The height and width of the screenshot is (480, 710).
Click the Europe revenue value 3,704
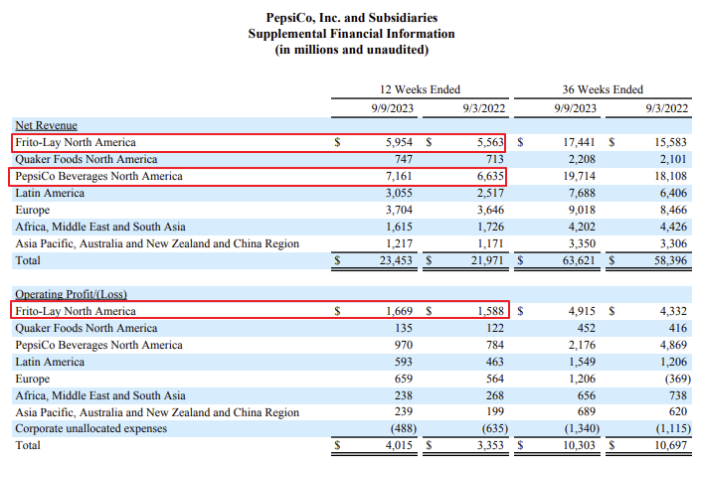(399, 210)
